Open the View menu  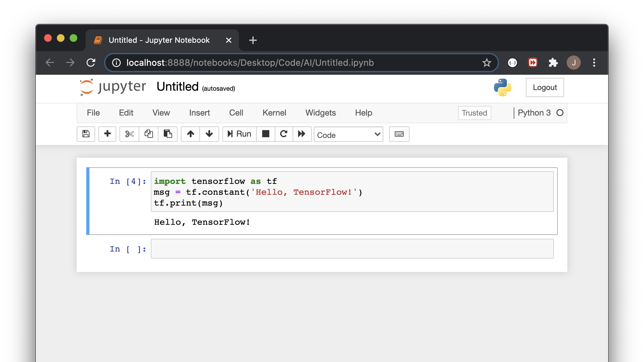161,113
